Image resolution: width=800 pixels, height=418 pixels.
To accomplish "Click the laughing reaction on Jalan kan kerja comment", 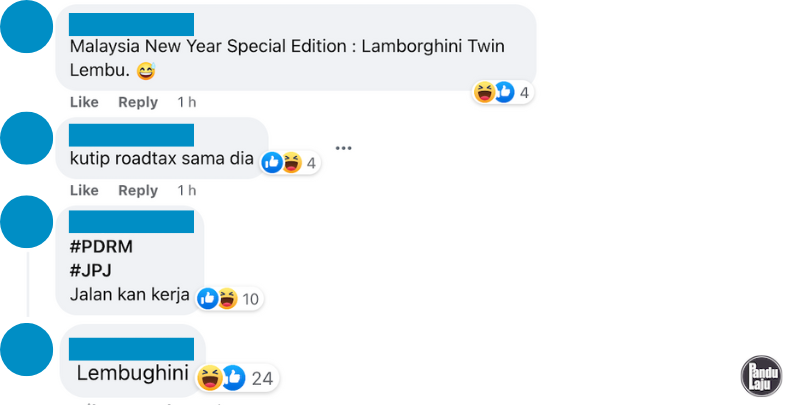I will point(227,298).
